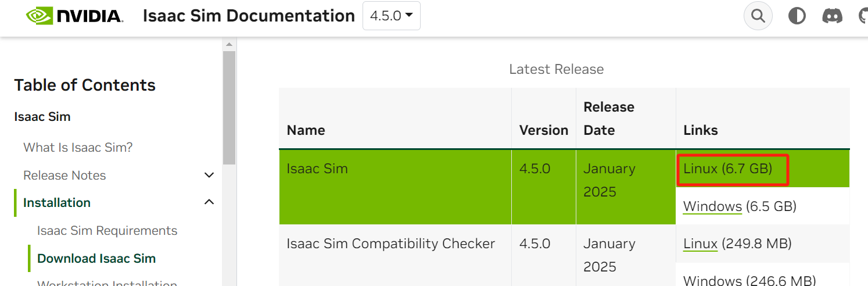
Task: Click the Isaac Sim heading in the sidebar
Action: click(x=42, y=117)
